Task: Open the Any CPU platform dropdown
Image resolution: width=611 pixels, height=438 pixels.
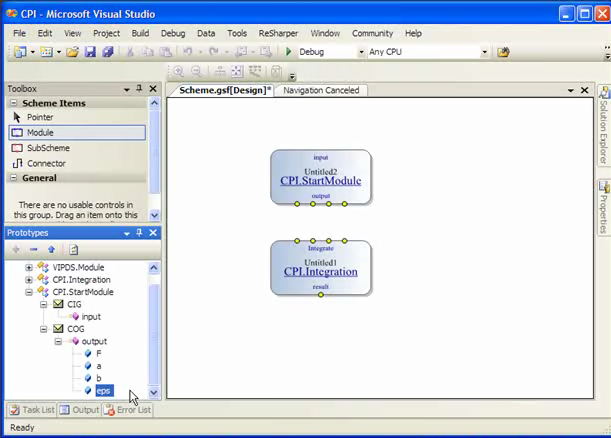Action: (x=484, y=52)
